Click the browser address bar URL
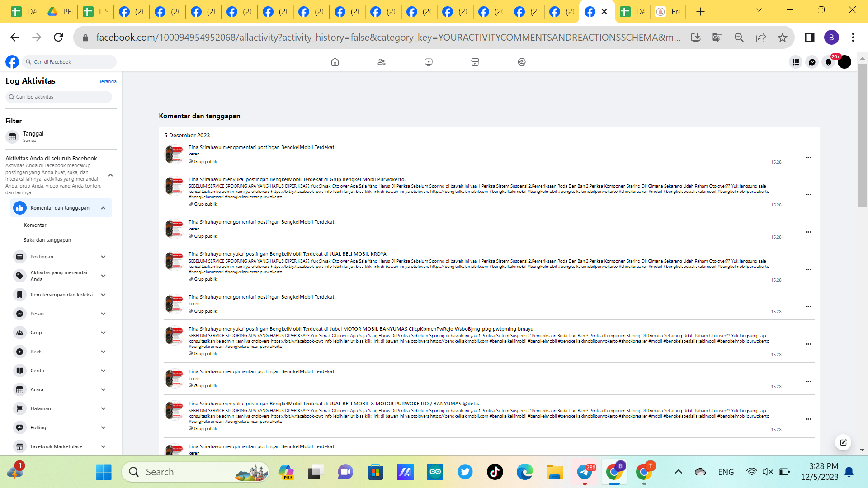This screenshot has height=488, width=868. [x=388, y=38]
